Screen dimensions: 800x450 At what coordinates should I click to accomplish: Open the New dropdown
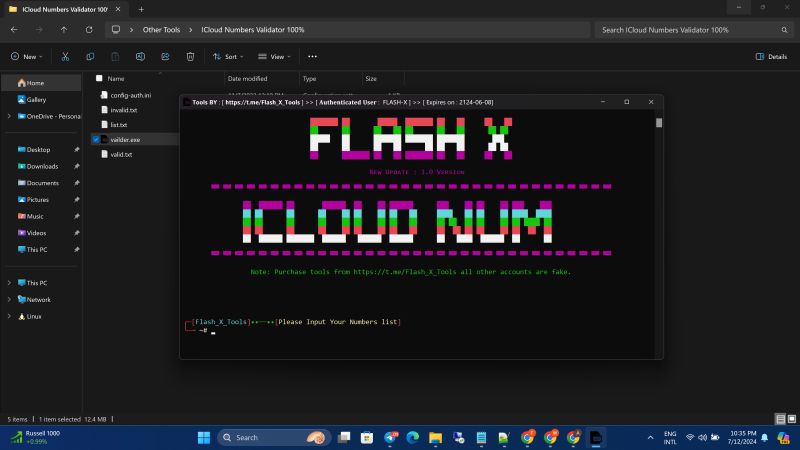[27, 57]
